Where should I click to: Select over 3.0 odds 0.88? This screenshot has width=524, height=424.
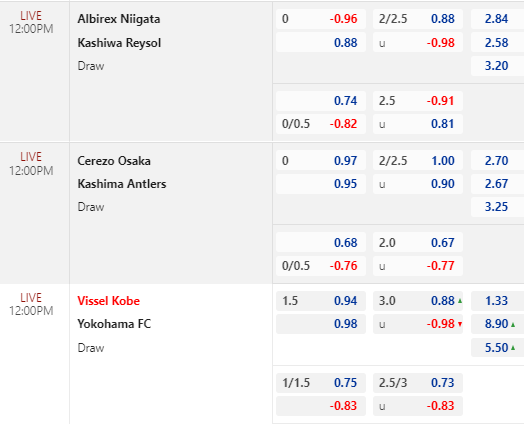click(x=442, y=301)
